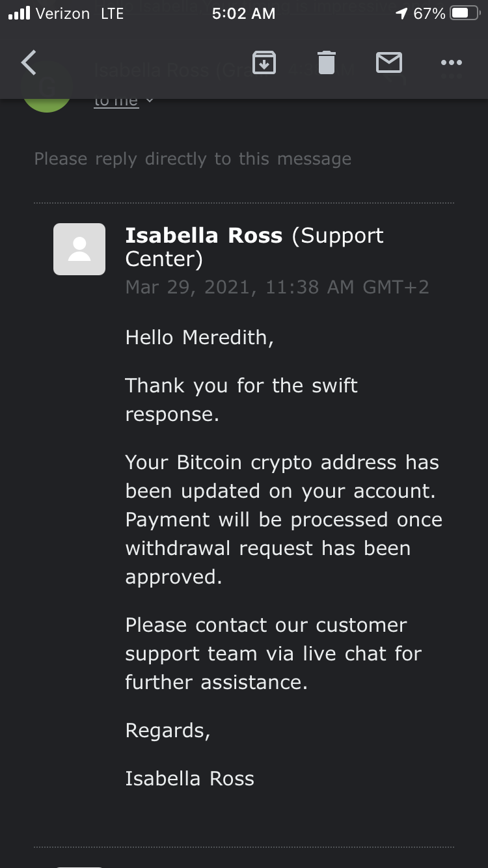Tap the sender name "Isabella Ross (Support Center)"
Image resolution: width=488 pixels, height=868 pixels.
tap(254, 247)
